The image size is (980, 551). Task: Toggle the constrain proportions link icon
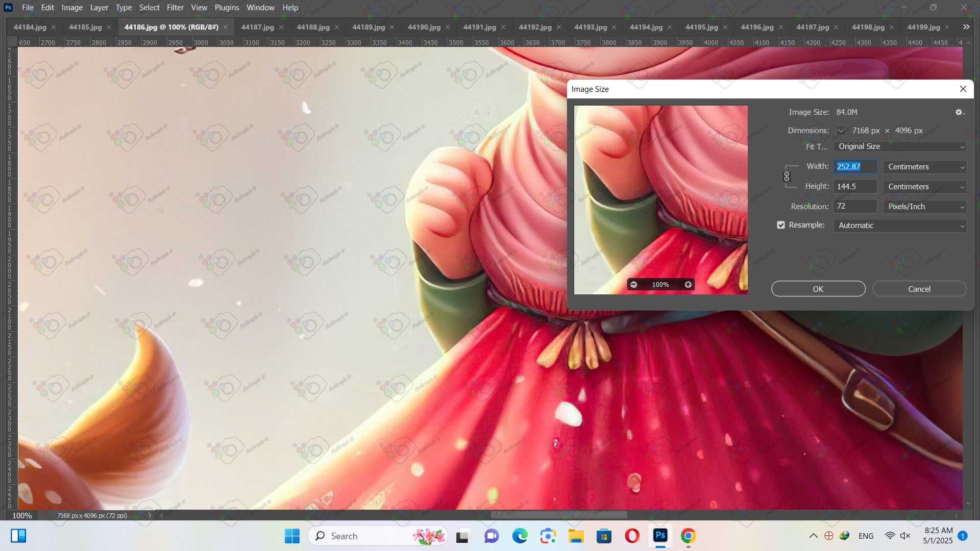[x=787, y=177]
